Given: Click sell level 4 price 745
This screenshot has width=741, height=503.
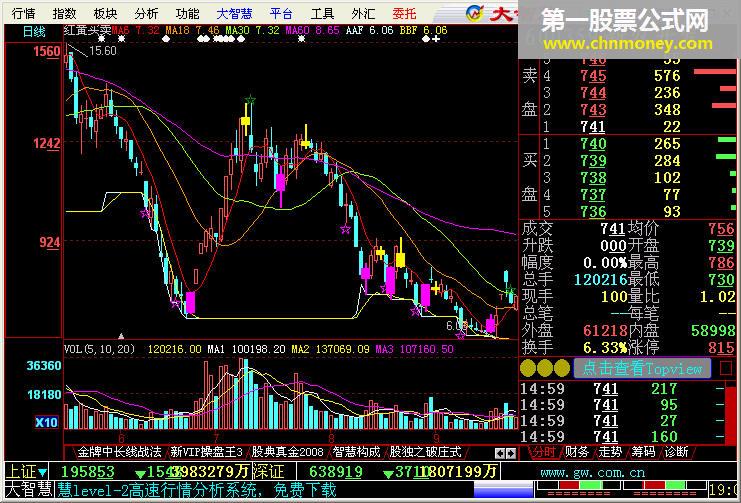Looking at the screenshot, I should [593, 76].
